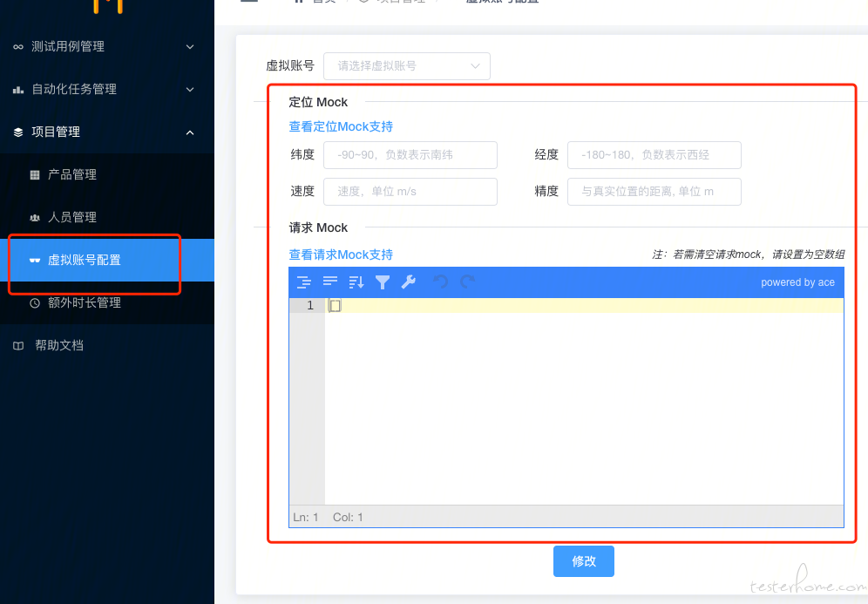Click the sort contents icon in editor
The width and height of the screenshot is (868, 604).
[356, 282]
